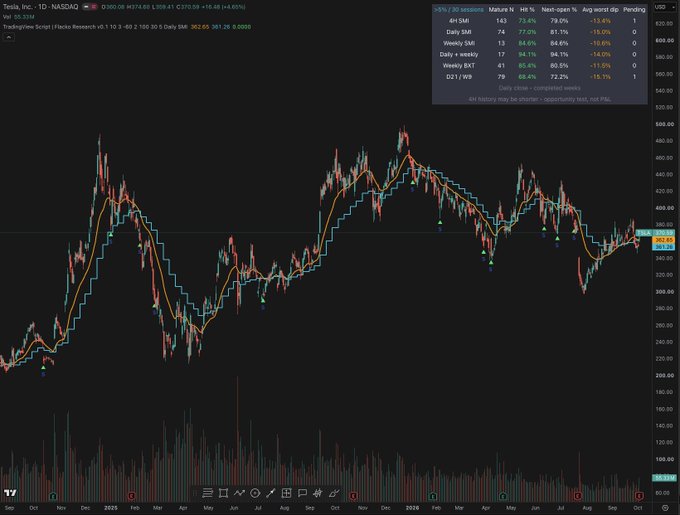
Task: Click the green marker near Feb 2026
Action: 433,495
